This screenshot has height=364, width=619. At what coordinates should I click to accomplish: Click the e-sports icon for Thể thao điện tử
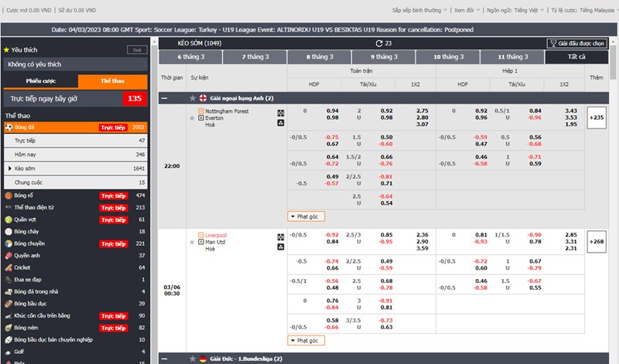[9, 207]
